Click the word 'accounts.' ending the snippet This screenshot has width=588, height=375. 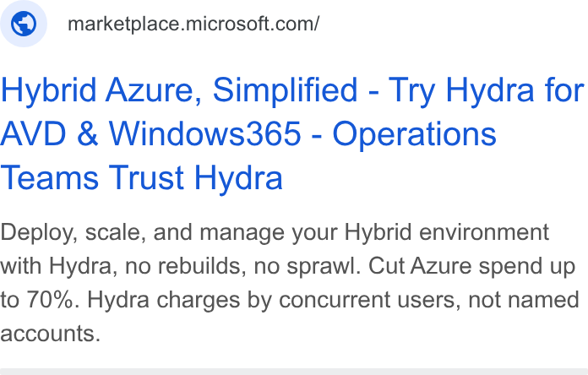[51, 334]
